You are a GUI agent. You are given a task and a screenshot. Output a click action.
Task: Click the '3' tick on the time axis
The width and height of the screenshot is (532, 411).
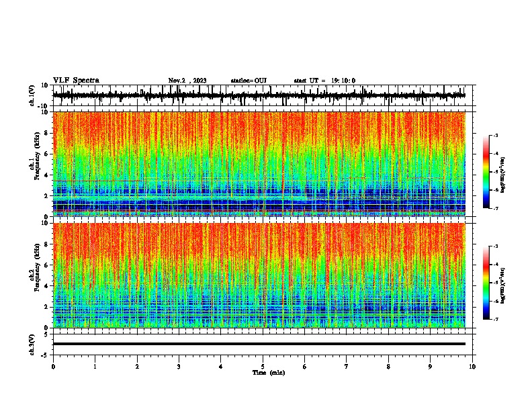point(179,367)
